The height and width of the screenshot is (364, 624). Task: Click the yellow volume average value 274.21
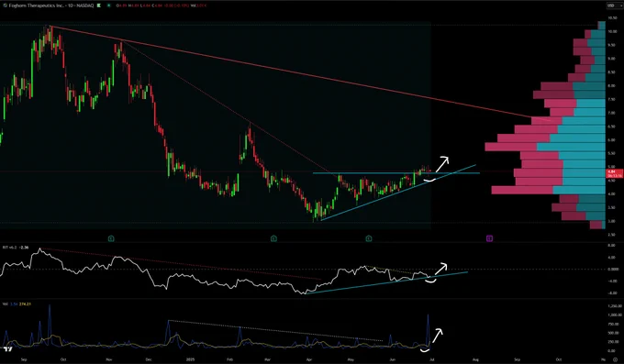(x=26, y=303)
